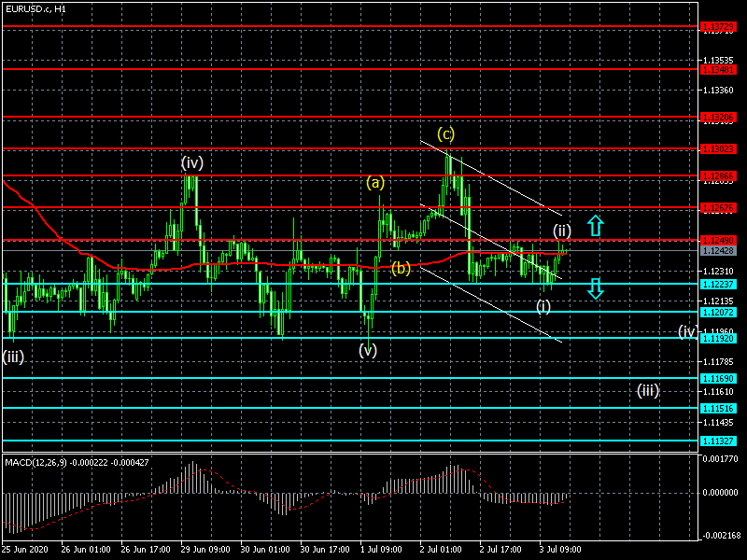Click the 1.12310 price scale value
Viewport: 747px width, 560px height.
(x=718, y=272)
